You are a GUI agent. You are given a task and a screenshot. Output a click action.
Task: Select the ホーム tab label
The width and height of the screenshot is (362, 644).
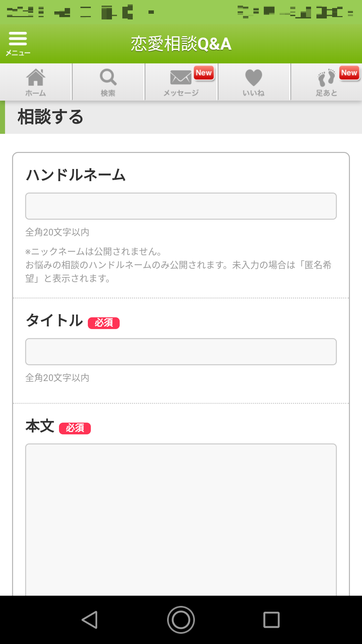pyautogui.click(x=36, y=93)
